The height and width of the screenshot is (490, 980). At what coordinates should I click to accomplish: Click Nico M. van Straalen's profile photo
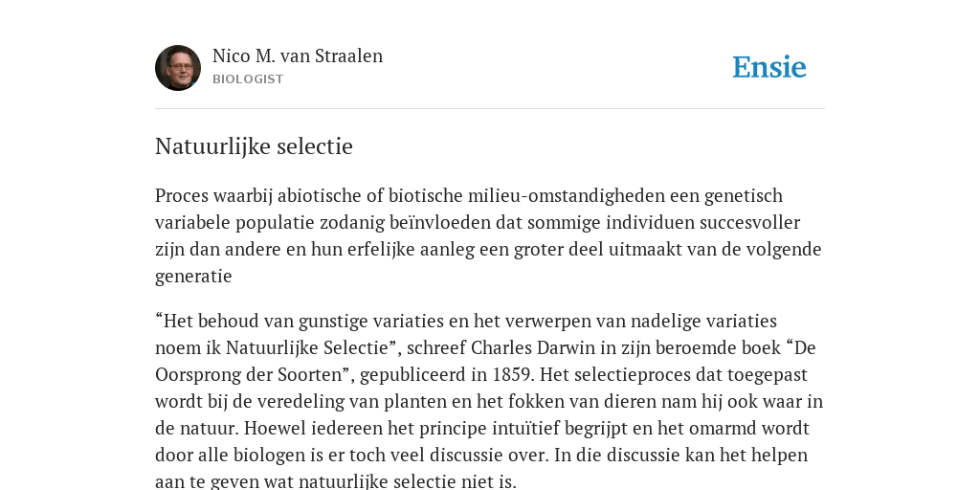[x=178, y=68]
